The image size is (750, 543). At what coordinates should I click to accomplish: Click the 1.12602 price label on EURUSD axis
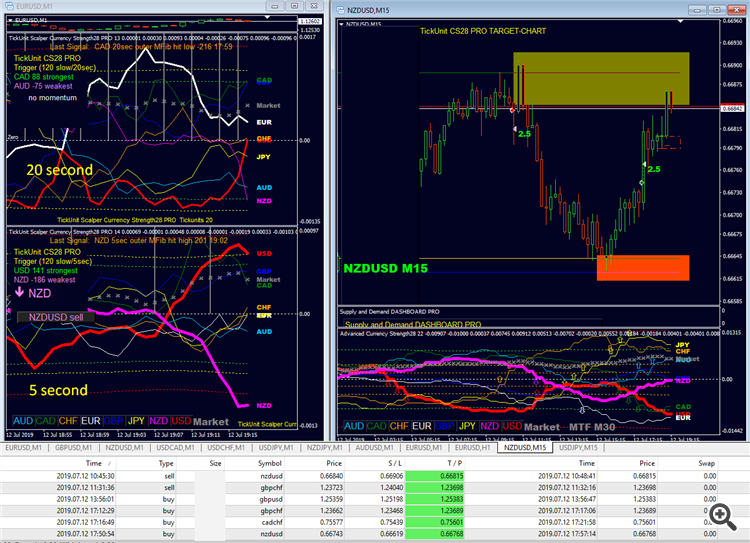pyautogui.click(x=309, y=21)
